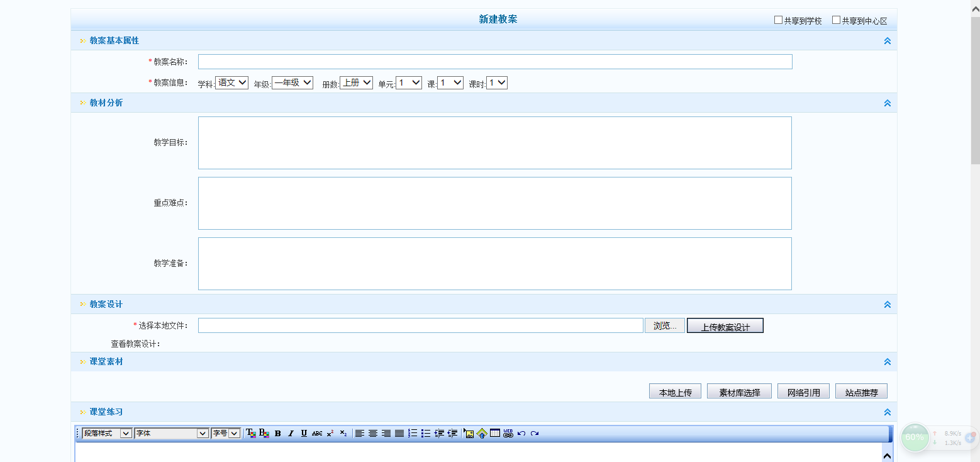
Task: Insert image into editor
Action: (469, 433)
